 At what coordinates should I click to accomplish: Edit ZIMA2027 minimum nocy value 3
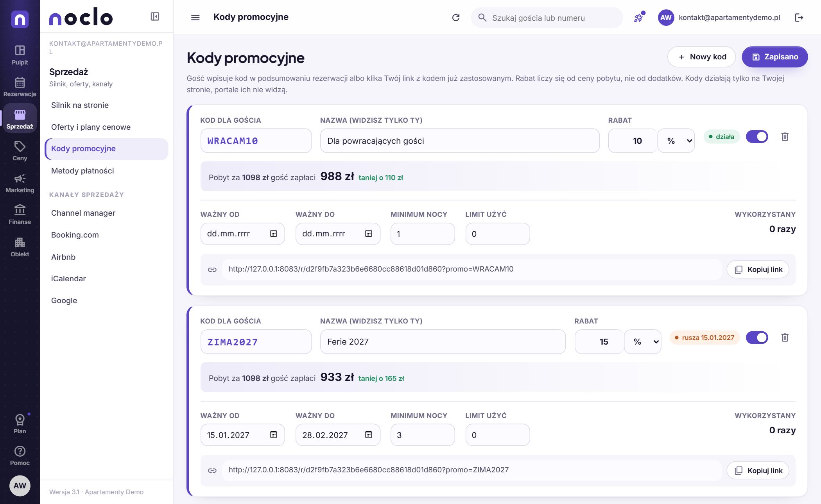click(423, 435)
